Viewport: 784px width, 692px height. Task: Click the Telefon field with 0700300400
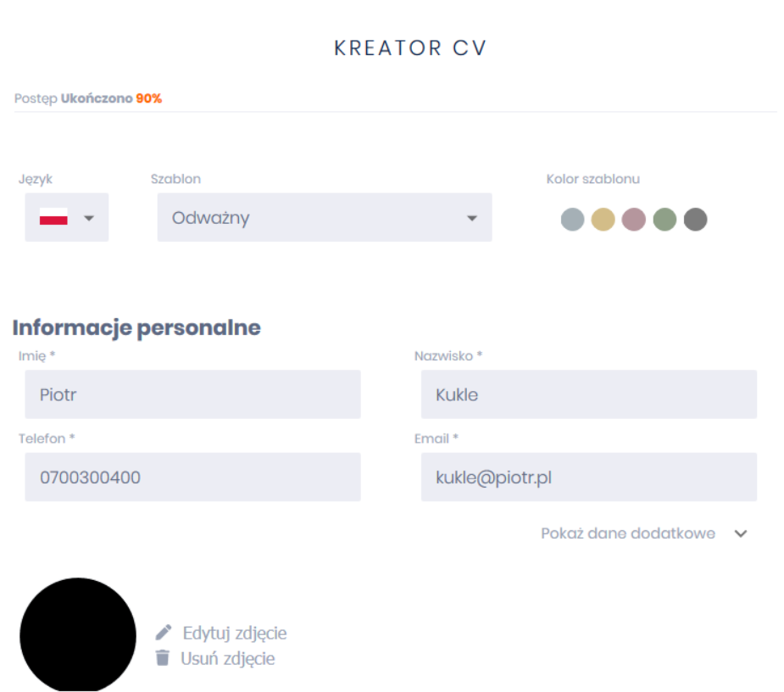(192, 477)
